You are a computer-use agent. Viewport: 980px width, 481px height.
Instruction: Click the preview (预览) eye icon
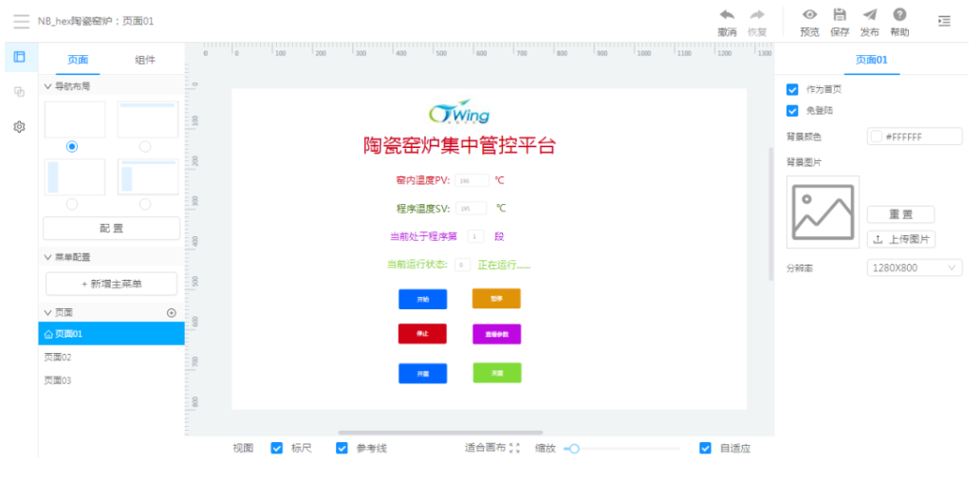coord(809,15)
